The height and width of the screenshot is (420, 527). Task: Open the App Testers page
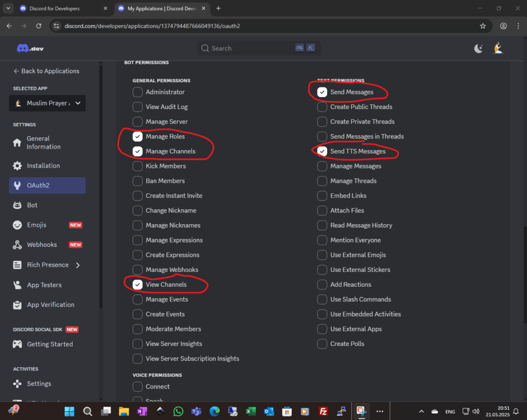(x=47, y=285)
